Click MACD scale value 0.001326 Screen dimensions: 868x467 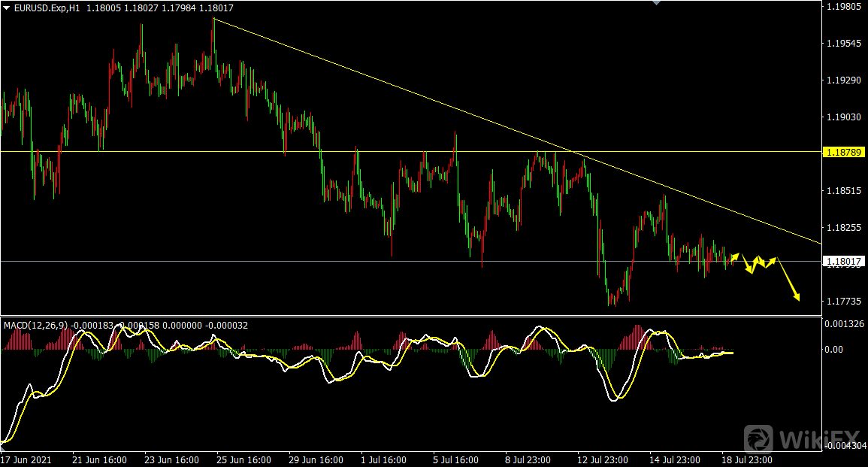pyautogui.click(x=845, y=323)
